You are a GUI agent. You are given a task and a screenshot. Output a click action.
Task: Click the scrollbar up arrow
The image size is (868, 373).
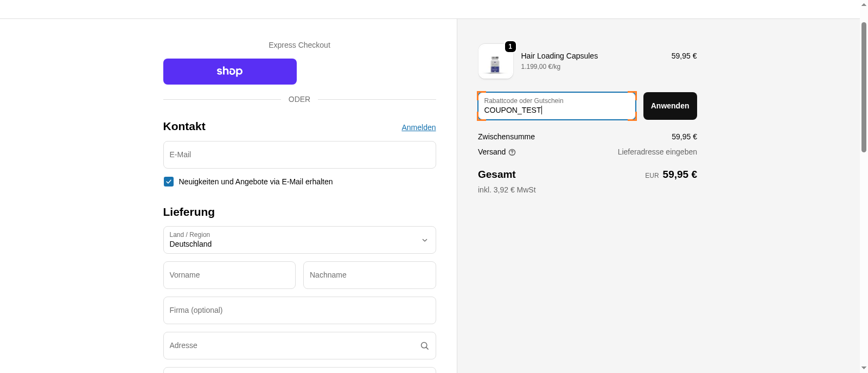tap(864, 4)
